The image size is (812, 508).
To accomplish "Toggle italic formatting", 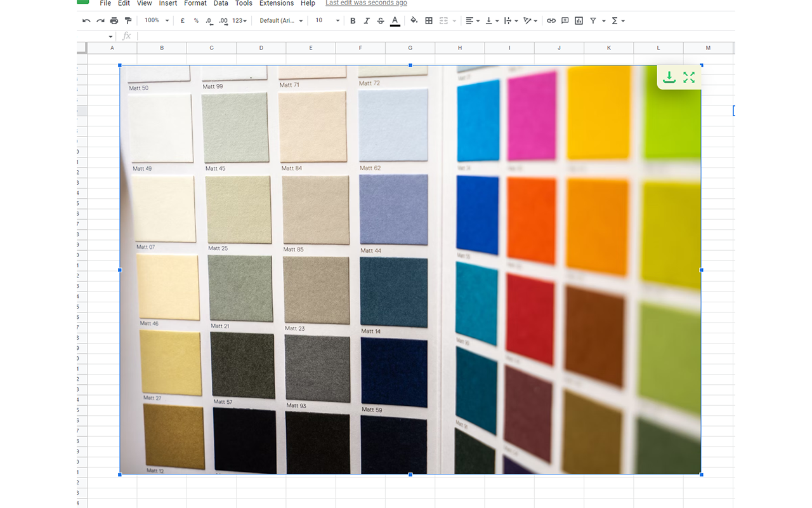I will tap(367, 20).
